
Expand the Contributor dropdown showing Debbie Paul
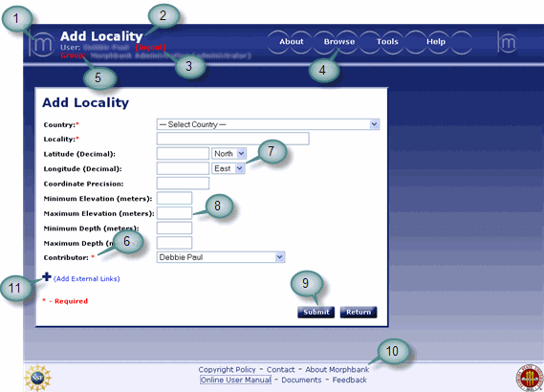(x=221, y=257)
